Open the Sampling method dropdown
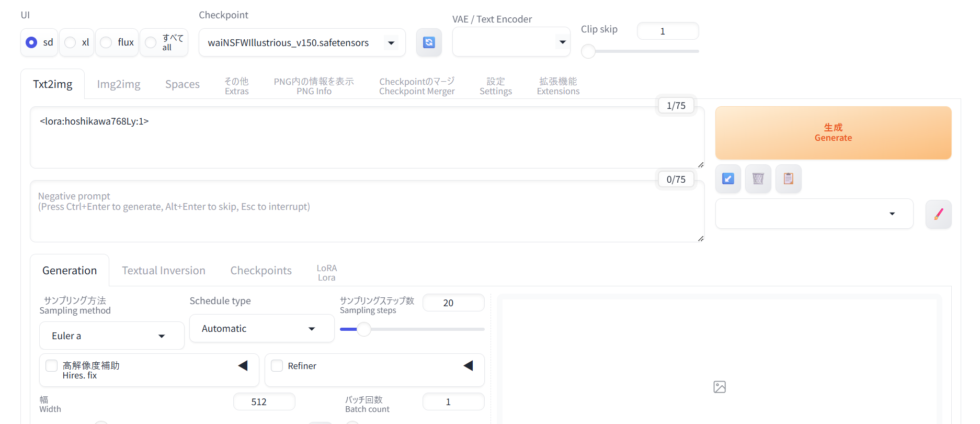 111,336
